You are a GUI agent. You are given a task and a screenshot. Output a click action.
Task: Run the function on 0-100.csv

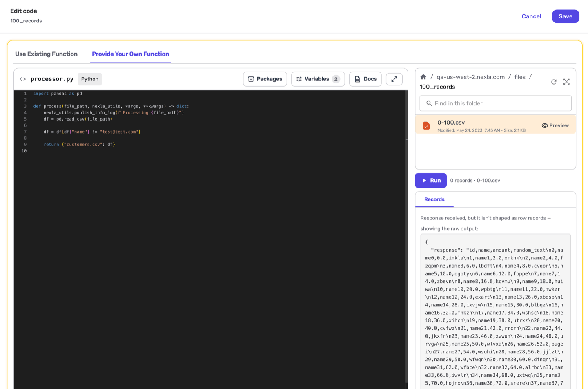pos(431,180)
